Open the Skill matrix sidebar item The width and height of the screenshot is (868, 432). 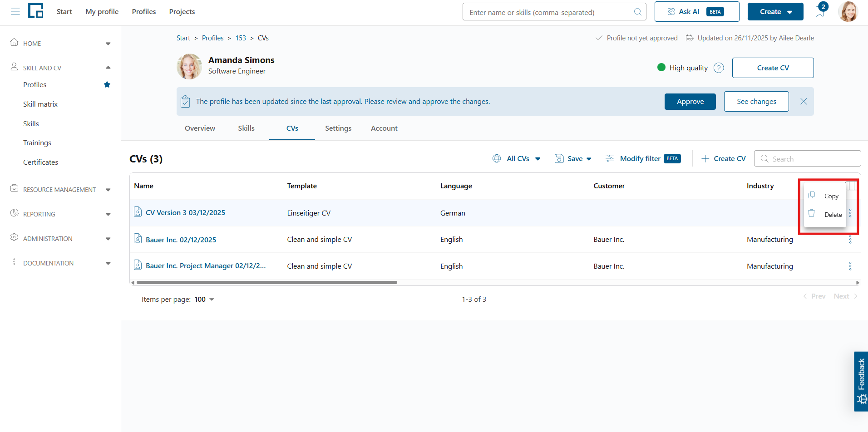[x=40, y=104]
